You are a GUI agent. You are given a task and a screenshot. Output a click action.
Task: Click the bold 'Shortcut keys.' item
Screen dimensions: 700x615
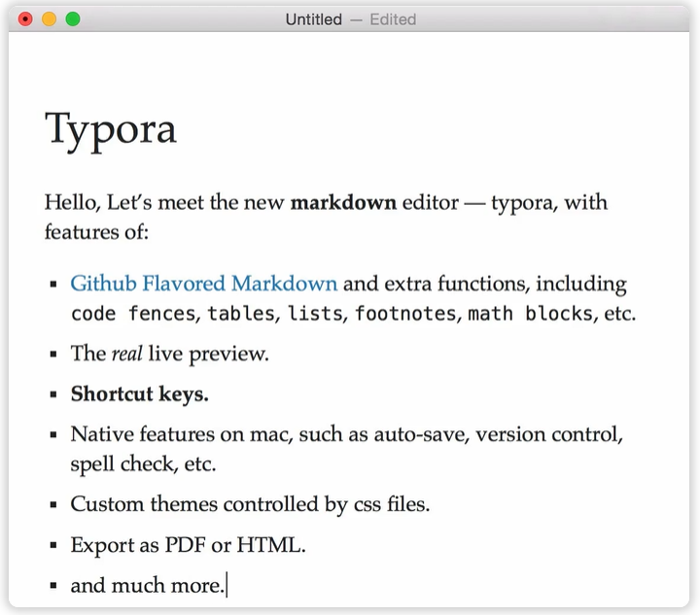click(139, 394)
